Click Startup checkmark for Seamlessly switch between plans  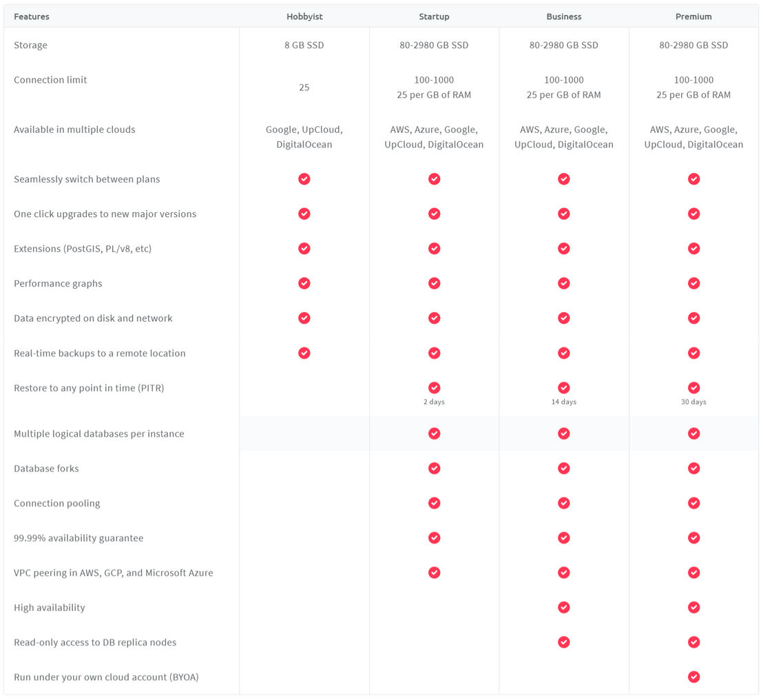(x=434, y=179)
